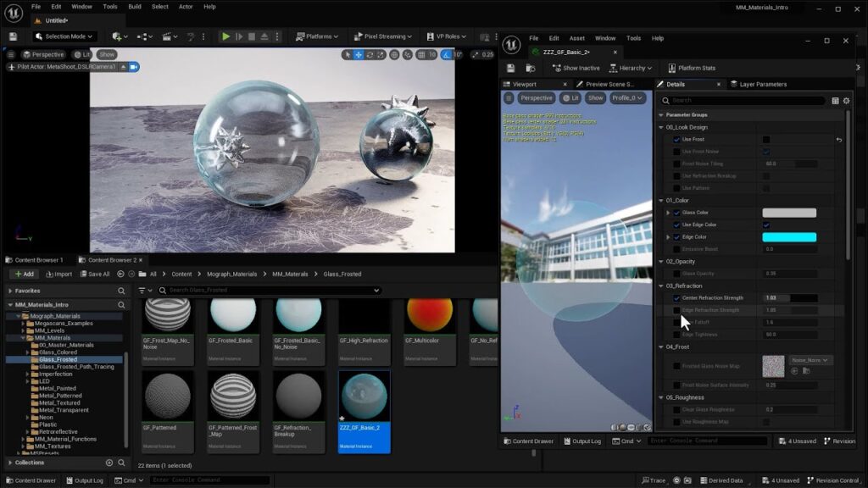The image size is (868, 488).
Task: Open the Cinematics clapperboard tool
Action: pyautogui.click(x=168, y=36)
